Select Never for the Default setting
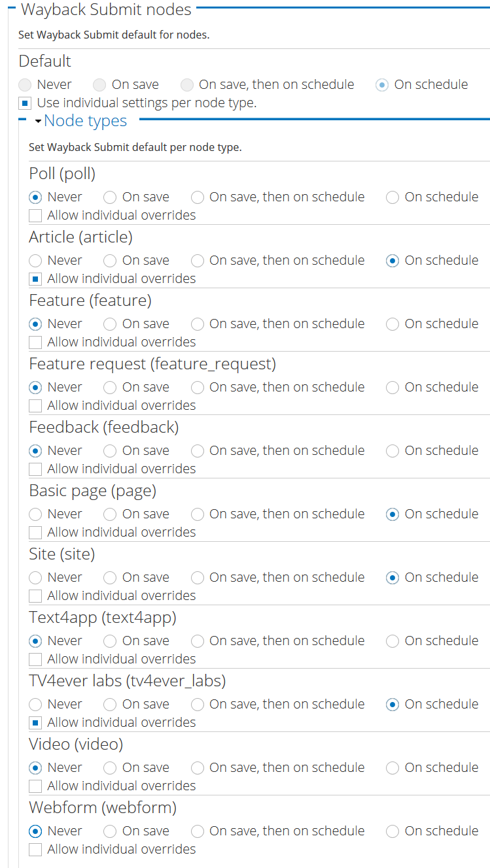 (x=24, y=84)
